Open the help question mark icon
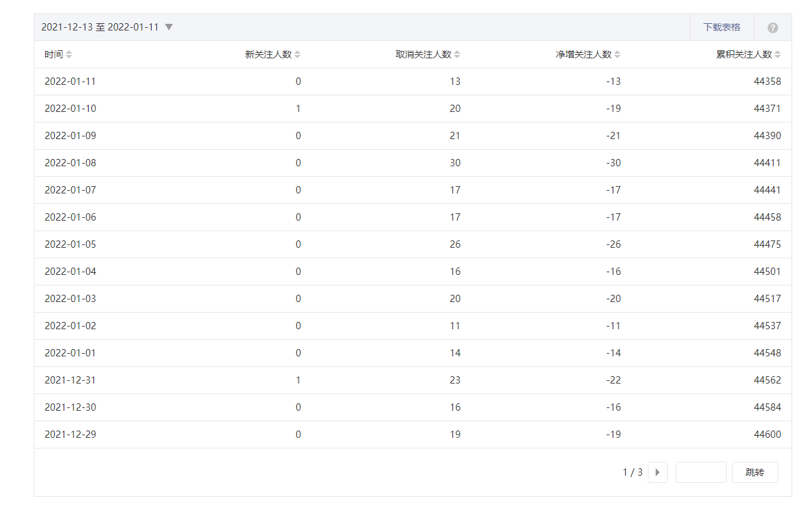Screen dimensions: 812x518 click(772, 28)
